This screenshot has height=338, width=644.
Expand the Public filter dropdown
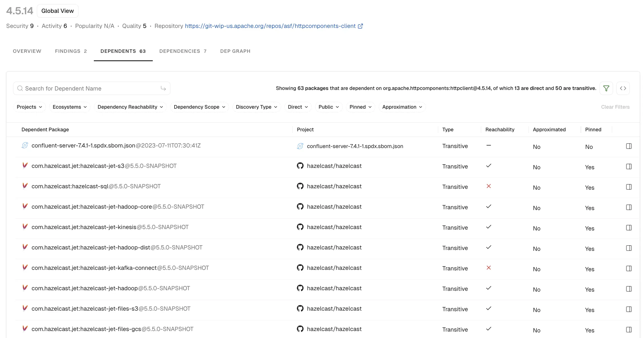(329, 107)
